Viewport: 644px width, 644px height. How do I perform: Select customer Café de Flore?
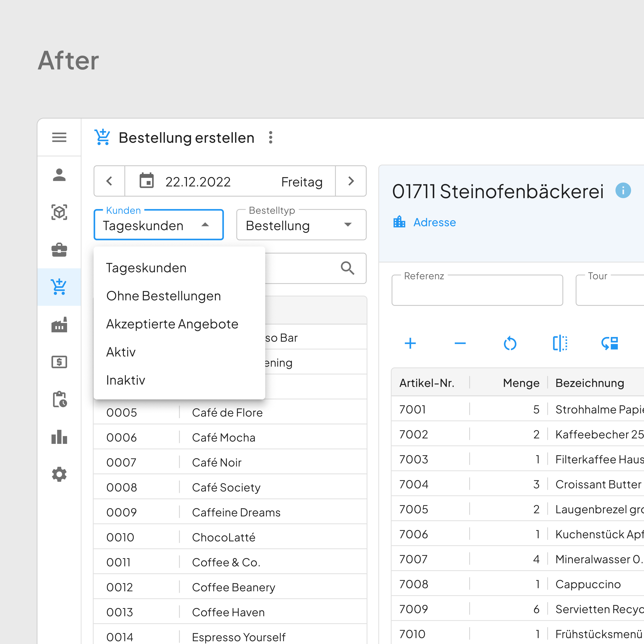pos(230,412)
